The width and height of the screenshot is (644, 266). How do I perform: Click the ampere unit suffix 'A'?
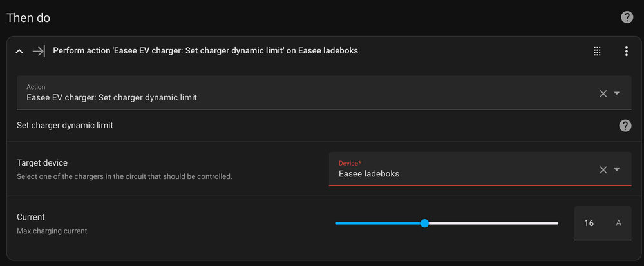coord(619,223)
